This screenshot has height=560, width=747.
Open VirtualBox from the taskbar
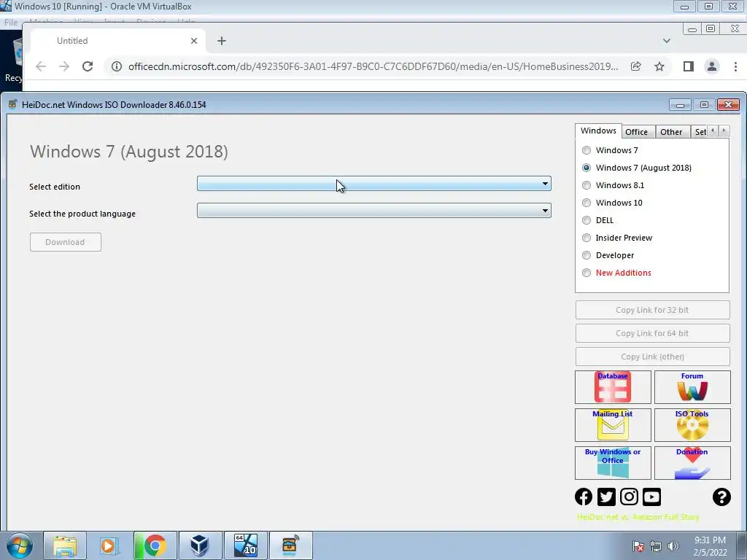coord(200,545)
